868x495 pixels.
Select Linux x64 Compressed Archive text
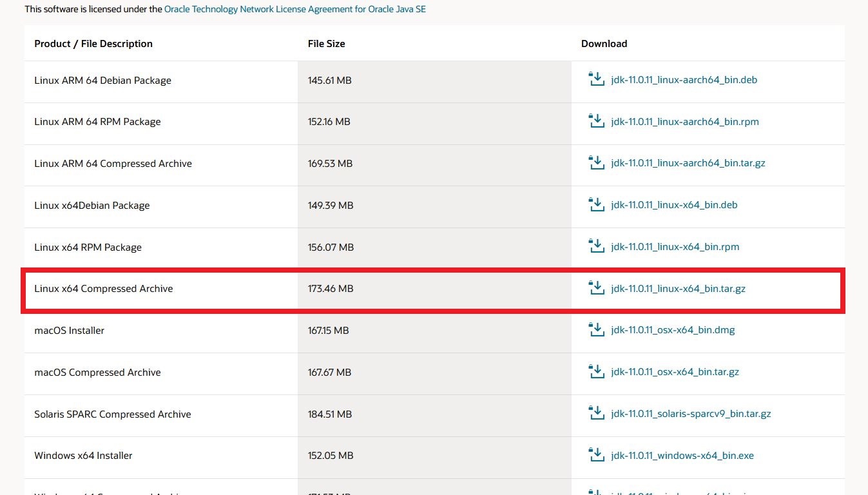(x=104, y=289)
